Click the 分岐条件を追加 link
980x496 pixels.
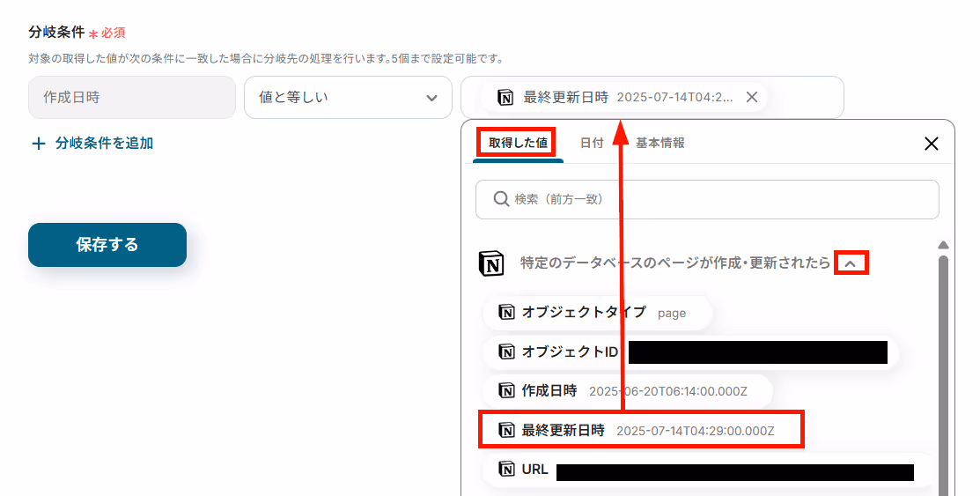pyautogui.click(x=105, y=144)
